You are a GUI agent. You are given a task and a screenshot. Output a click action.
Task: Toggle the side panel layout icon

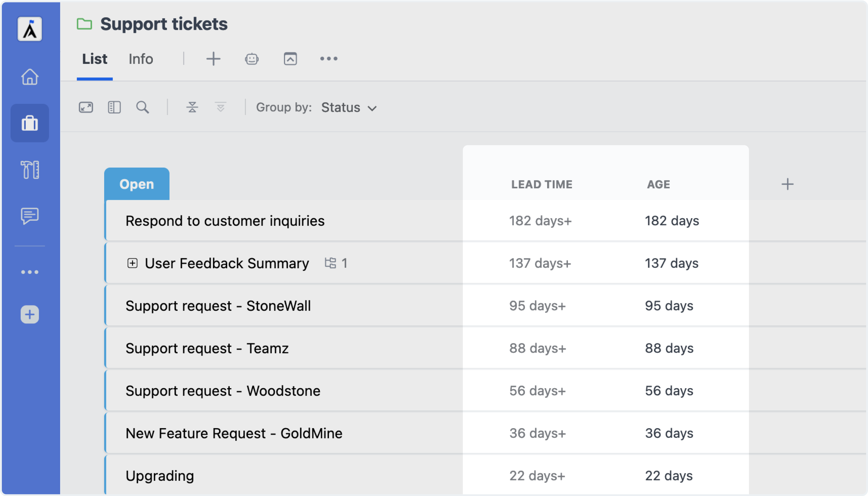pos(114,107)
